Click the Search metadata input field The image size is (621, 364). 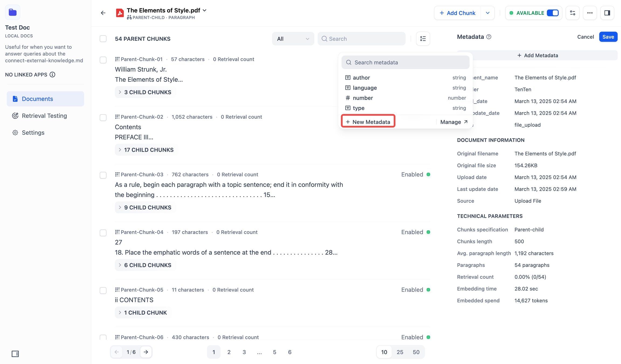click(405, 63)
